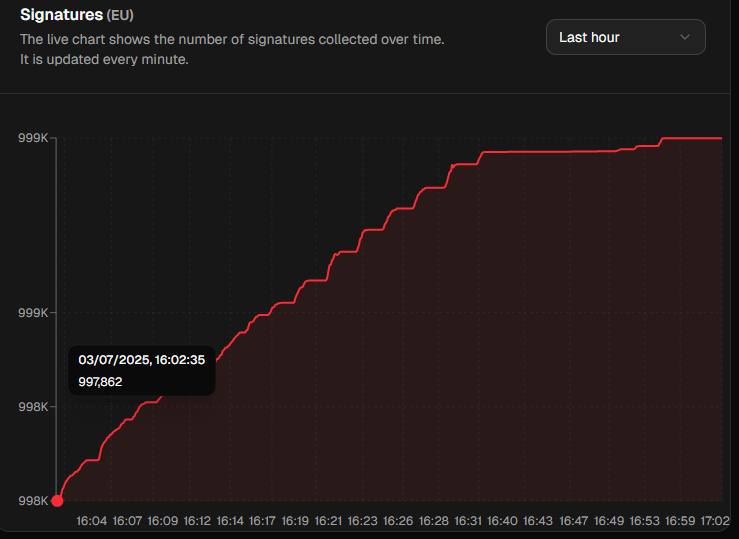Click the 16:49 time axis label

click(x=609, y=521)
